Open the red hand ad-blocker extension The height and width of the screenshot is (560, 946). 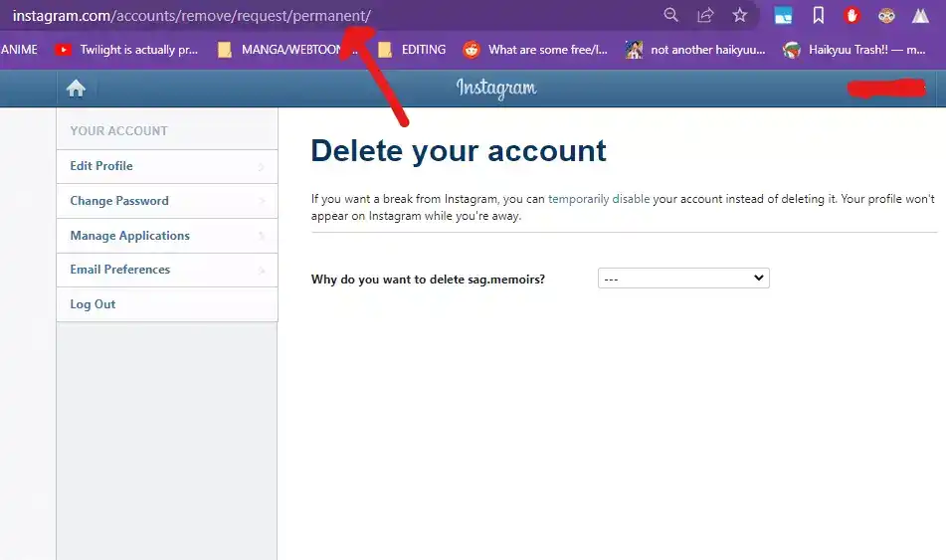[x=851, y=16]
